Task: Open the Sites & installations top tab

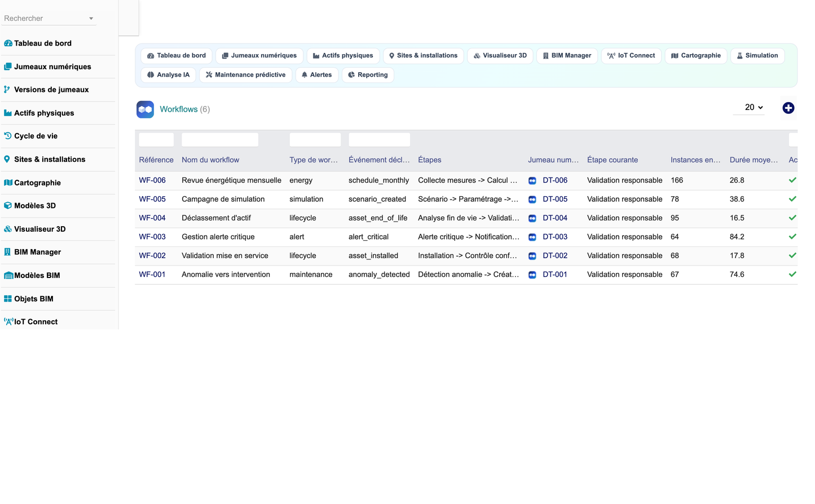Action: [424, 56]
